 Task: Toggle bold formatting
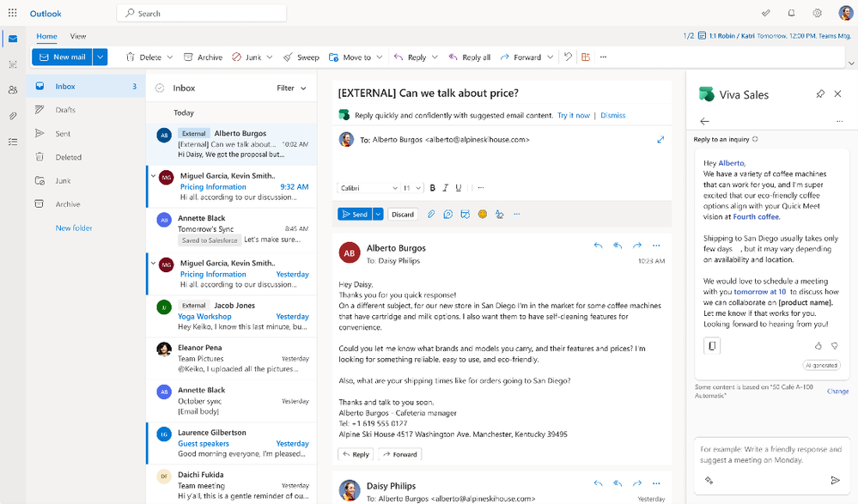click(x=432, y=188)
